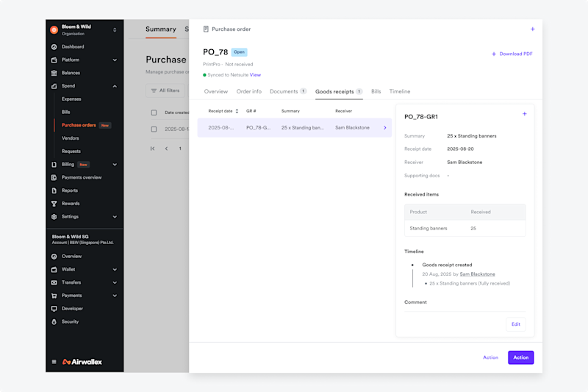Image resolution: width=588 pixels, height=392 pixels.
Task: Open Vendors in the sidebar
Action: tap(70, 138)
